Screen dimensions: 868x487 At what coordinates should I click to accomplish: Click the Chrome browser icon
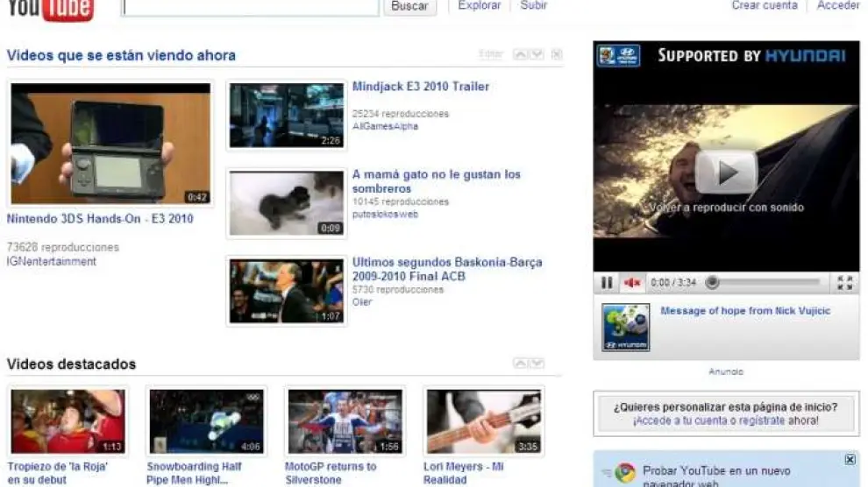click(x=624, y=473)
